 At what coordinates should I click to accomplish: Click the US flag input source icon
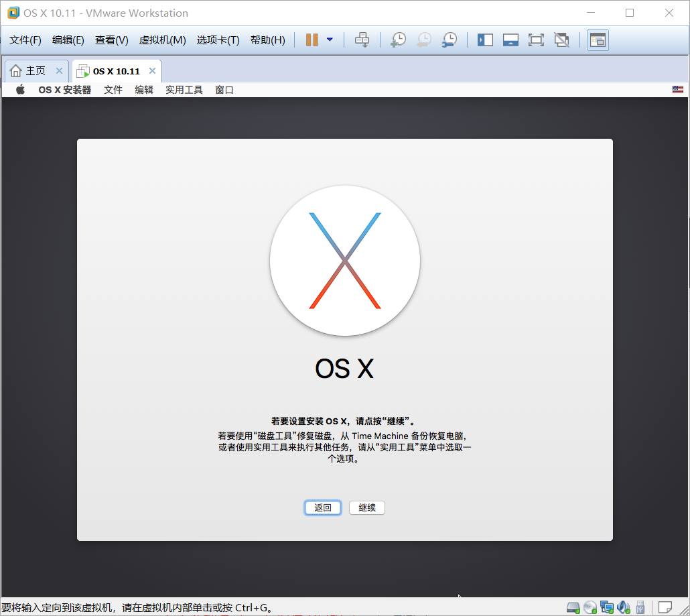click(x=678, y=89)
